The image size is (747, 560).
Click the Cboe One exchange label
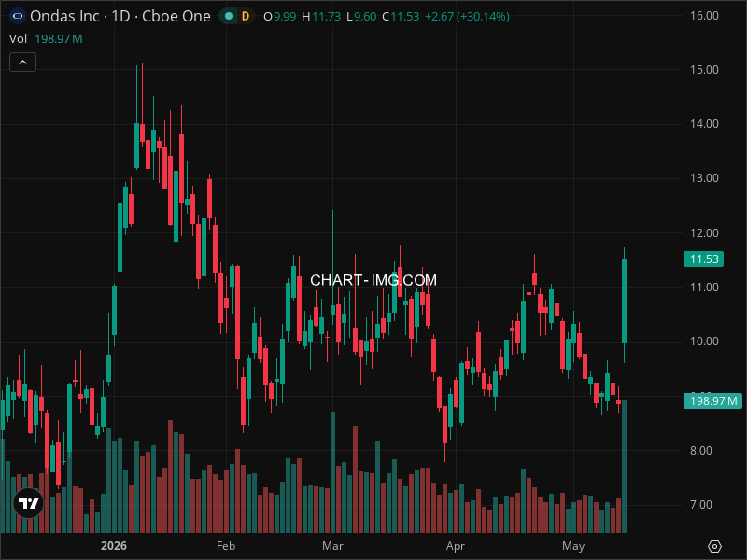point(176,16)
